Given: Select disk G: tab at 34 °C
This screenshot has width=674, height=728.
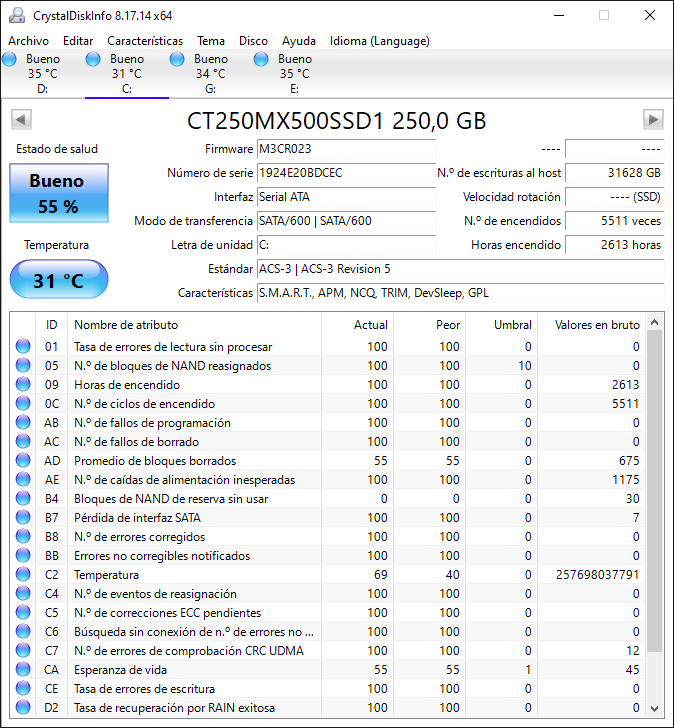Looking at the screenshot, I should pos(211,74).
